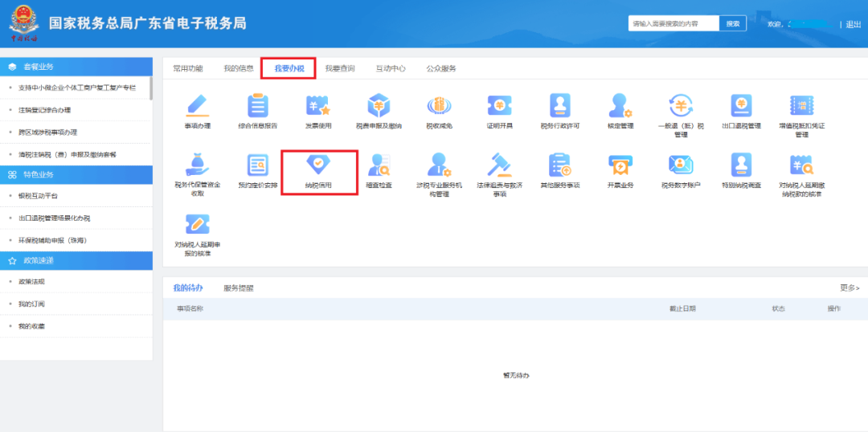868x432 pixels.
Task: Open 一般退（抵）税管理 icon
Action: coord(681,105)
